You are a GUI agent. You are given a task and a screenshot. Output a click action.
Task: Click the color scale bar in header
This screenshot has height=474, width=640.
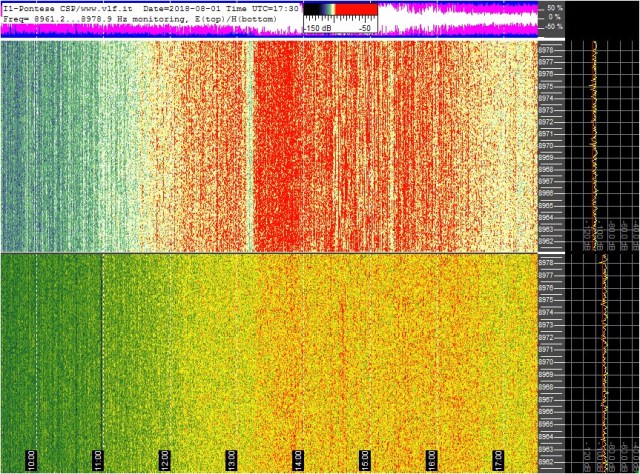point(339,10)
